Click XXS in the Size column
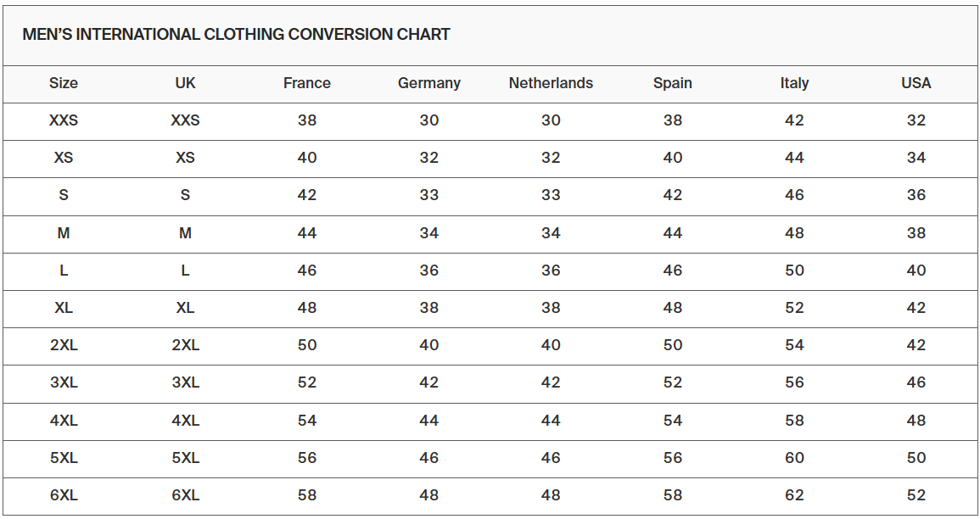The height and width of the screenshot is (519, 980). click(64, 120)
